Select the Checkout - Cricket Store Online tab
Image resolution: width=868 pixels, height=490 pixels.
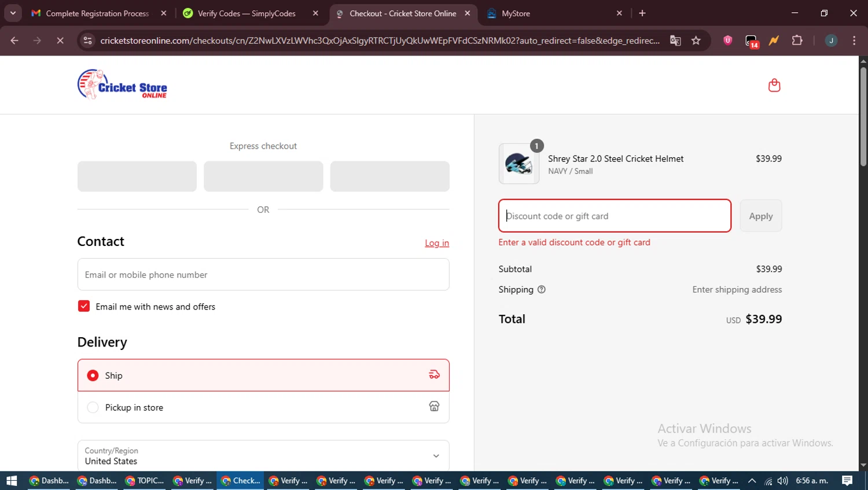click(x=403, y=13)
